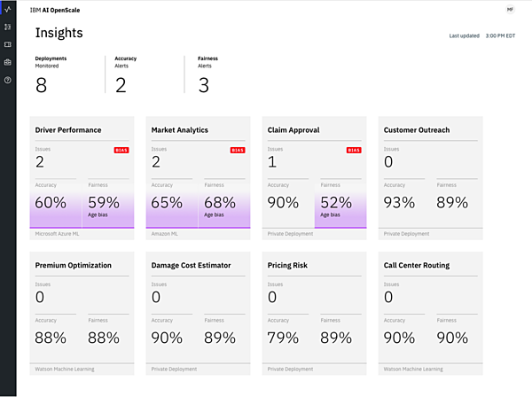Open the Insights activity pulse icon in sidebar
532x397 pixels.
click(8, 9)
